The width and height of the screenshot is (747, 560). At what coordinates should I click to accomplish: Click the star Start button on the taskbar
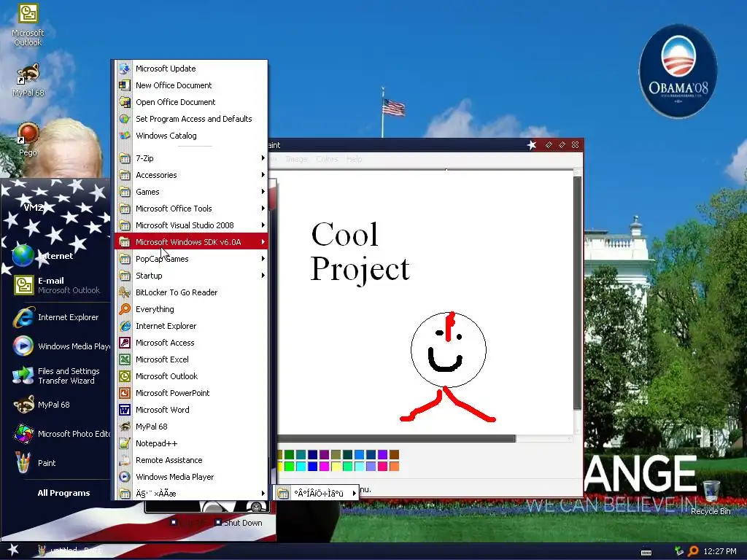(13, 550)
